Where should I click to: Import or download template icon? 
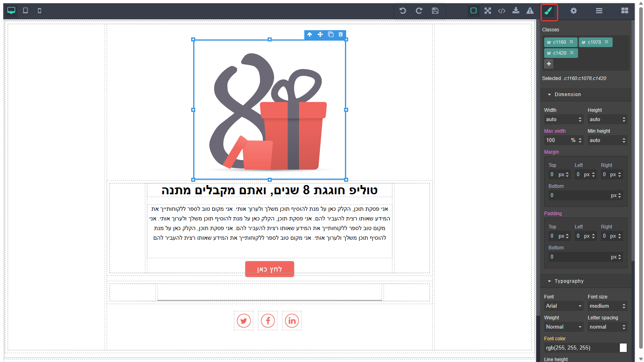(x=516, y=10)
